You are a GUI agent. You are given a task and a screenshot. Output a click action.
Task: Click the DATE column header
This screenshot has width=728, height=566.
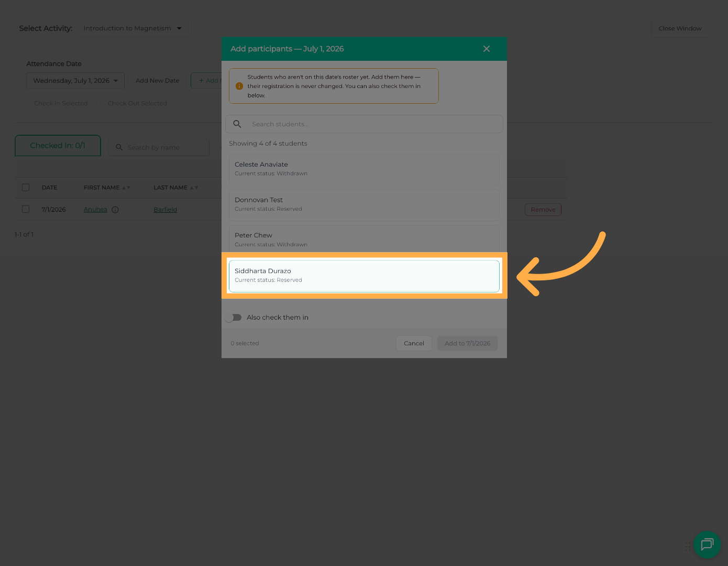(50, 188)
